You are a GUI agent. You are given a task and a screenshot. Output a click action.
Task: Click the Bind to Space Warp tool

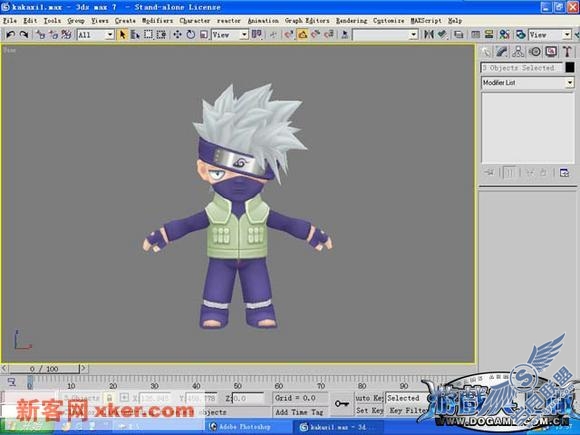point(66,35)
